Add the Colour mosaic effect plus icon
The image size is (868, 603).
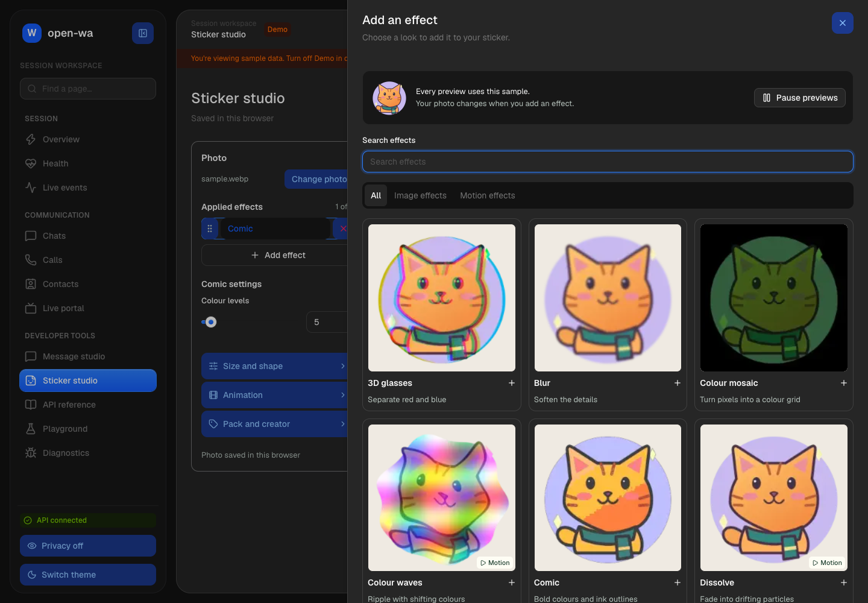(x=844, y=383)
